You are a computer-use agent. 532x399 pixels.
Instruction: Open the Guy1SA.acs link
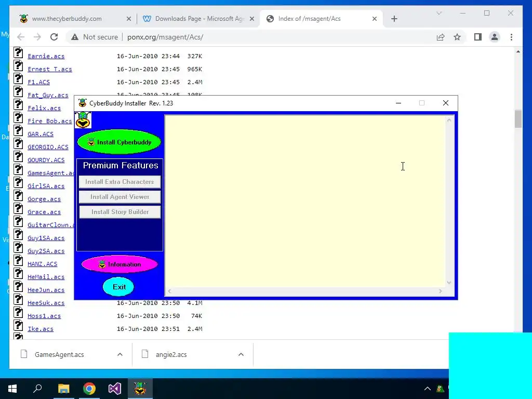(46, 238)
